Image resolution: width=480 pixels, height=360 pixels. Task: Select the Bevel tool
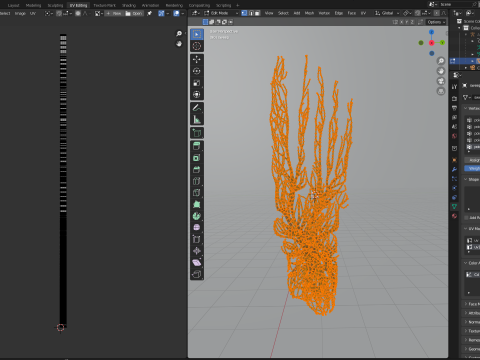point(197,169)
